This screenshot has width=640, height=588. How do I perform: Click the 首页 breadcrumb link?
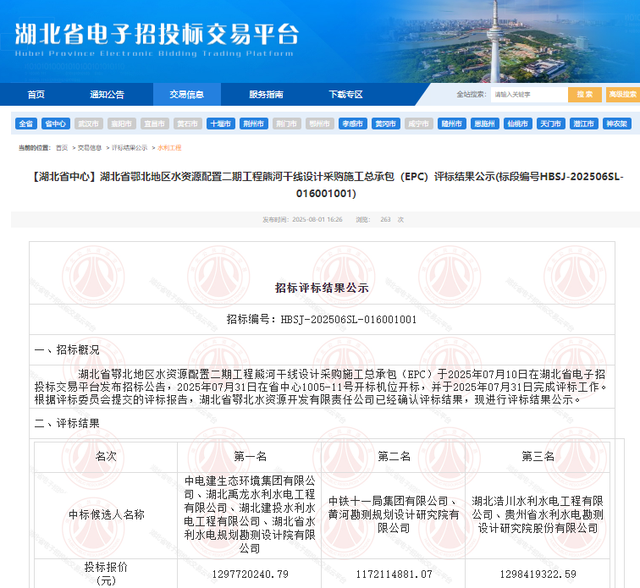62,148
